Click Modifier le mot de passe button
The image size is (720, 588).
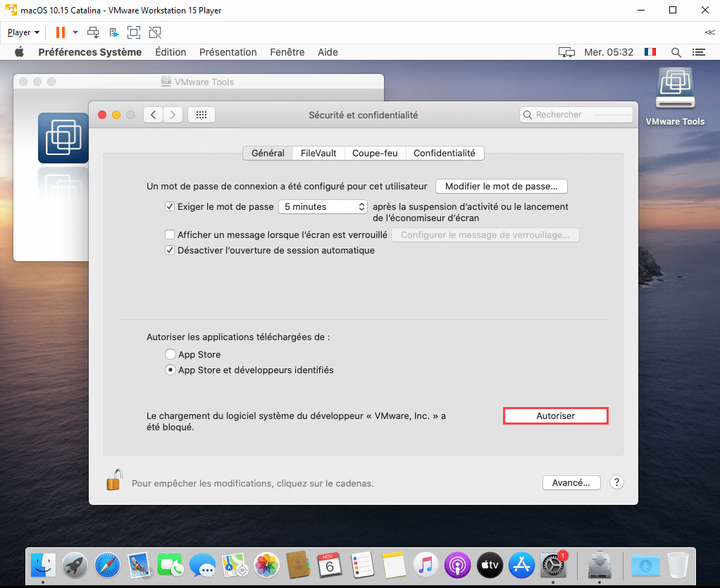502,187
